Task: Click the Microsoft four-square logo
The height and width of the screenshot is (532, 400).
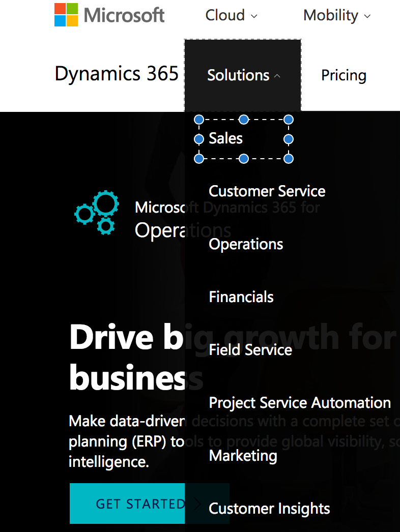Action: 66,15
